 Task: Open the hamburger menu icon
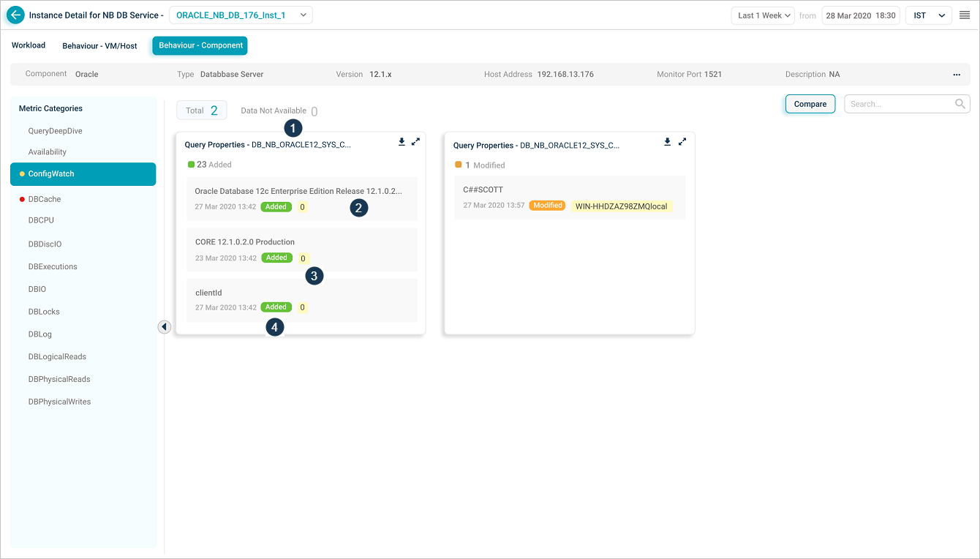tap(964, 15)
